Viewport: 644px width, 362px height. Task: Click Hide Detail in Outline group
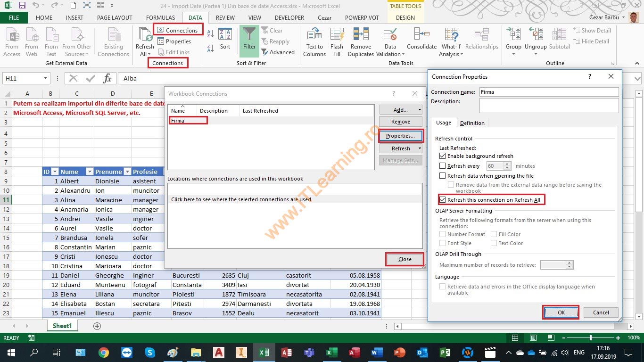592,41
